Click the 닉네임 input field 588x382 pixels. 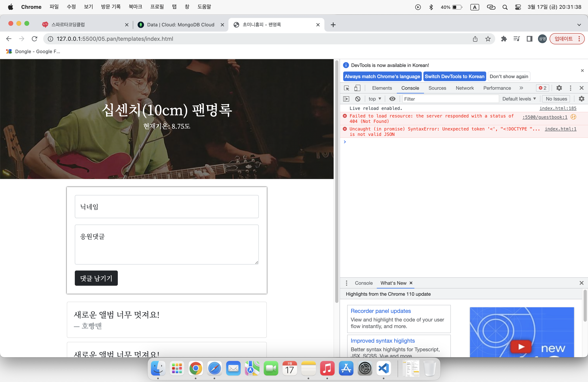click(167, 207)
